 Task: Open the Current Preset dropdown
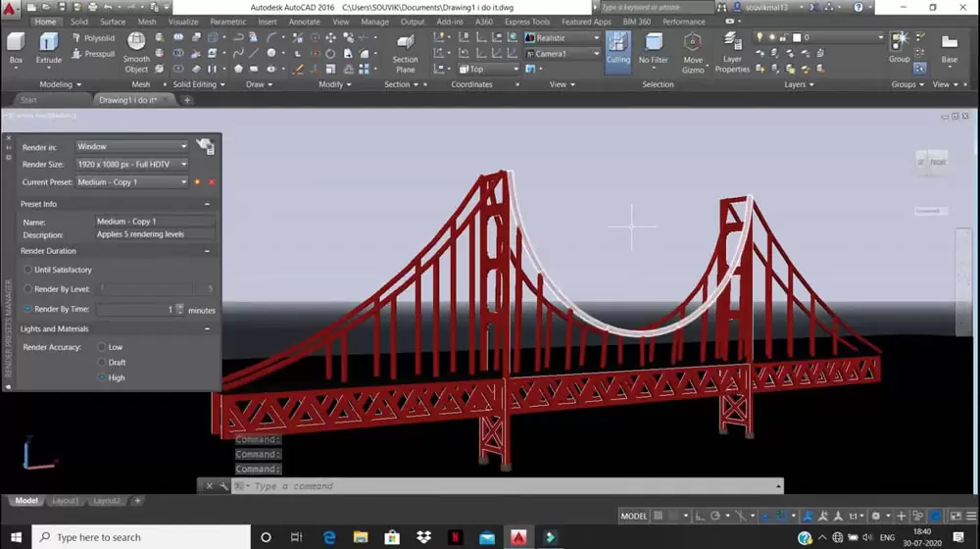(x=183, y=182)
